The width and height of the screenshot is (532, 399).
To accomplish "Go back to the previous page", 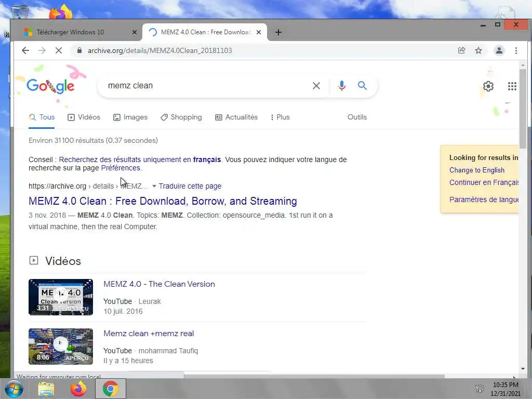I will tap(25, 50).
